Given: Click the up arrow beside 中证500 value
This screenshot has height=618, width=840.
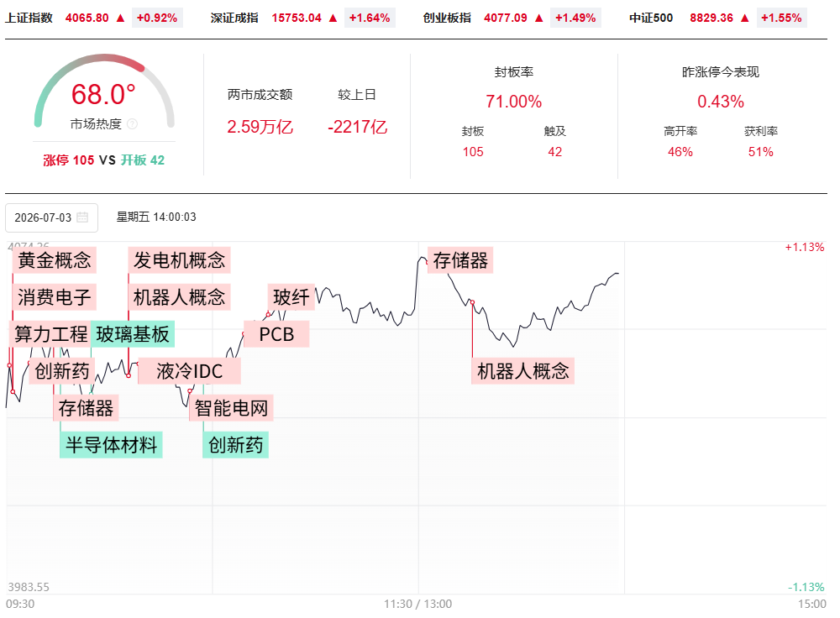Looking at the screenshot, I should tap(744, 18).
